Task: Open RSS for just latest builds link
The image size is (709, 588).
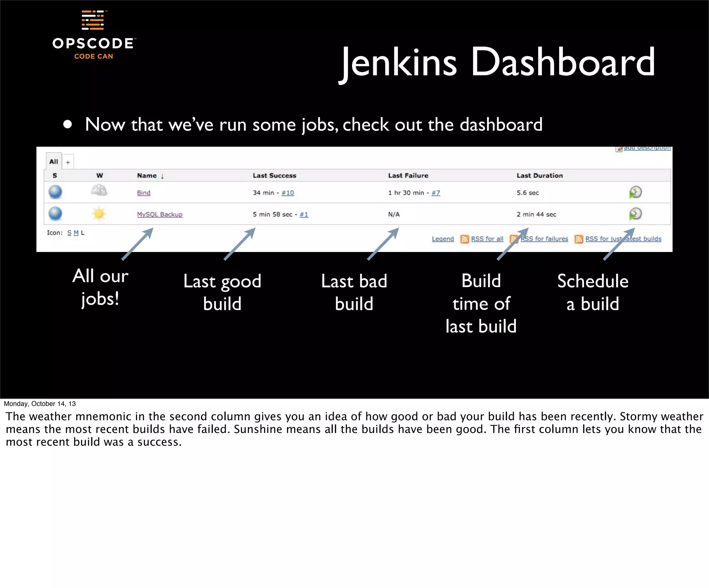Action: [623, 239]
